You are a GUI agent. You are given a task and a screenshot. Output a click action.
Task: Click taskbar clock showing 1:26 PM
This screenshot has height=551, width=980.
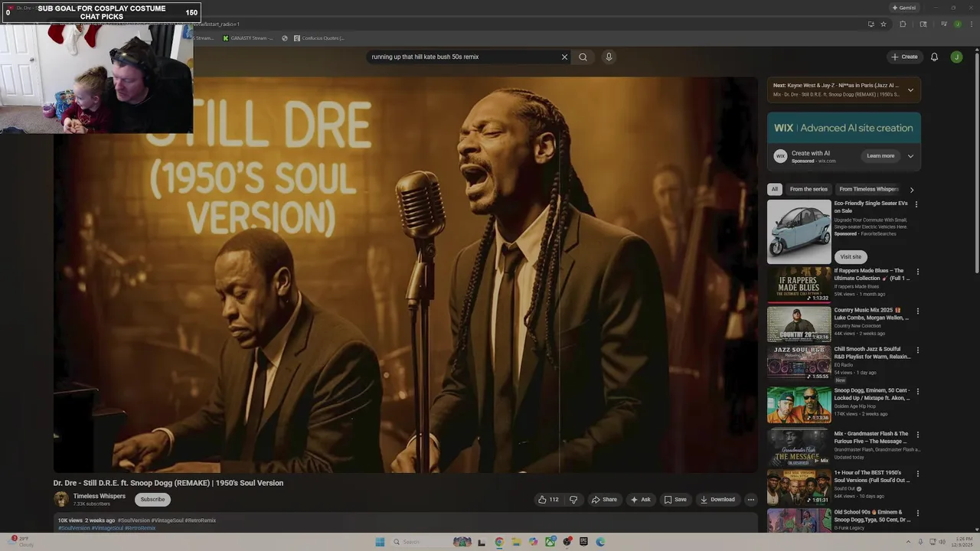961,542
